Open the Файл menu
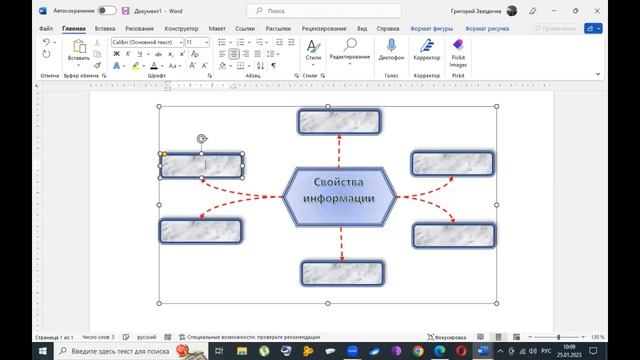 click(x=46, y=29)
